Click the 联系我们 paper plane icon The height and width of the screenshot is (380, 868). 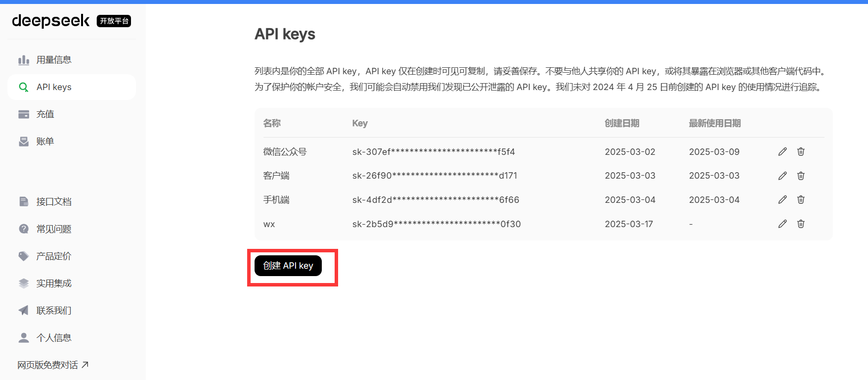[x=24, y=310]
